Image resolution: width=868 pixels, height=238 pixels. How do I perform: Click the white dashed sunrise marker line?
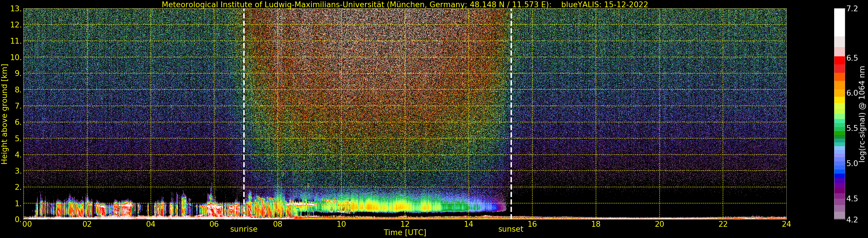point(244,114)
